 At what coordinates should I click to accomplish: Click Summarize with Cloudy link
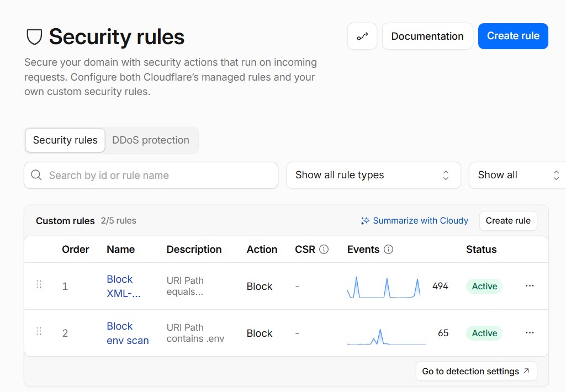point(414,220)
